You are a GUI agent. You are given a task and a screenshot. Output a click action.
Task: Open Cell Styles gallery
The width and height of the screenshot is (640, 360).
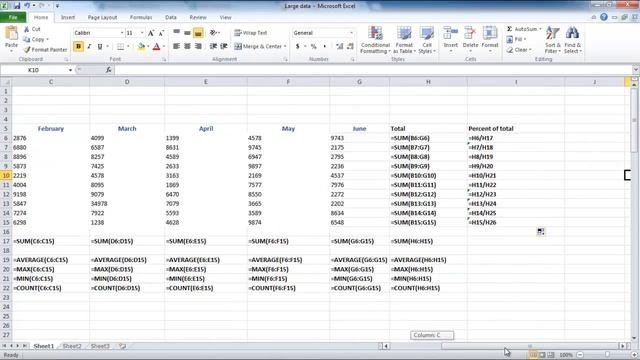[x=427, y=40]
